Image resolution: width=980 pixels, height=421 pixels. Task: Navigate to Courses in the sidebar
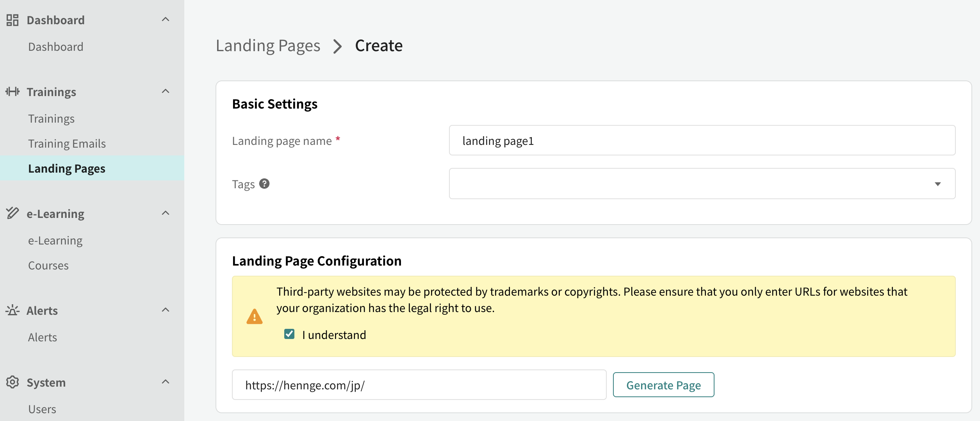tap(48, 266)
